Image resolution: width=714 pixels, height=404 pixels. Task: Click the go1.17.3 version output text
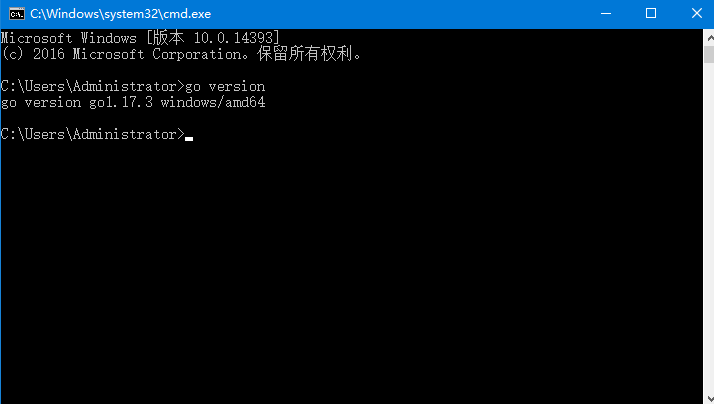(121, 102)
